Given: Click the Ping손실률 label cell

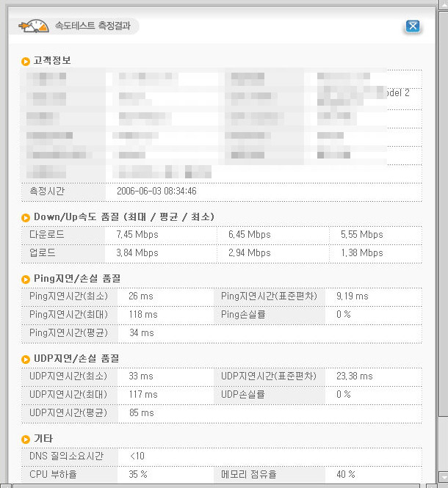Looking at the screenshot, I should 243,314.
